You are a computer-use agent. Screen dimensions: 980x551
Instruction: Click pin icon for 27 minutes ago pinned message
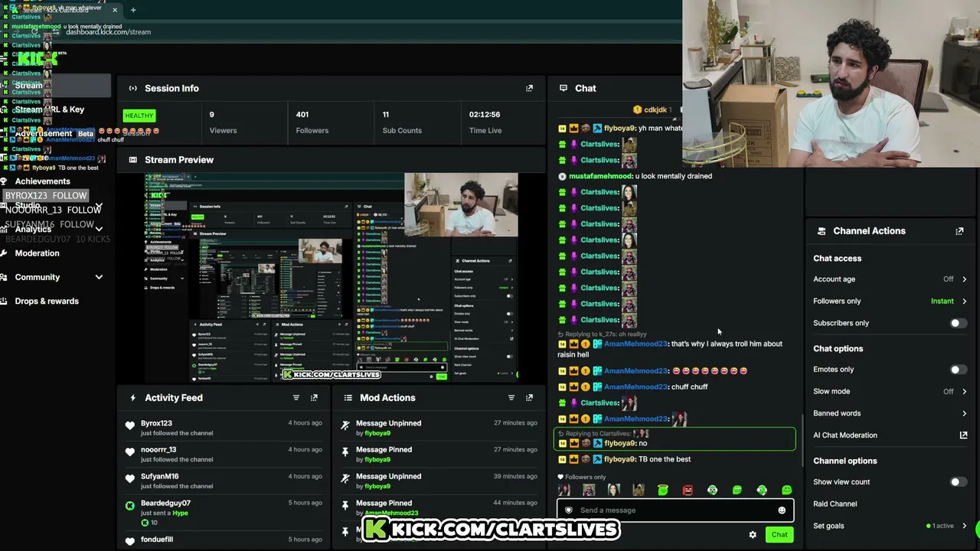tap(345, 452)
